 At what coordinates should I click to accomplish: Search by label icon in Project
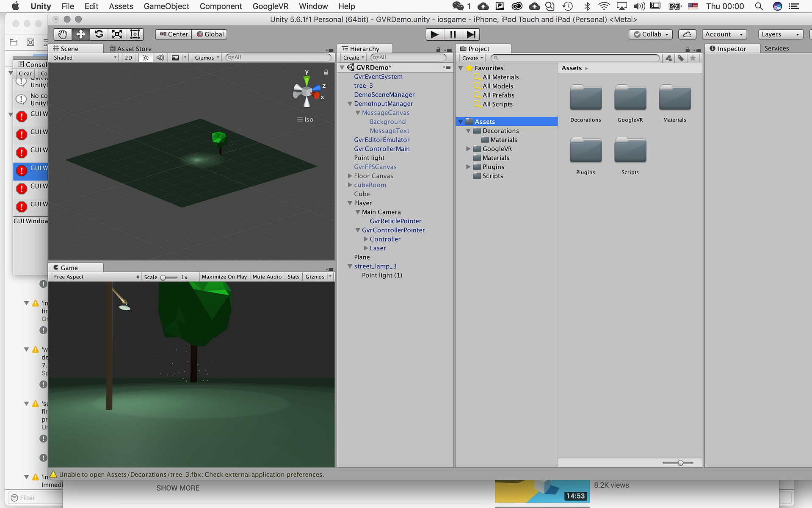tap(681, 58)
